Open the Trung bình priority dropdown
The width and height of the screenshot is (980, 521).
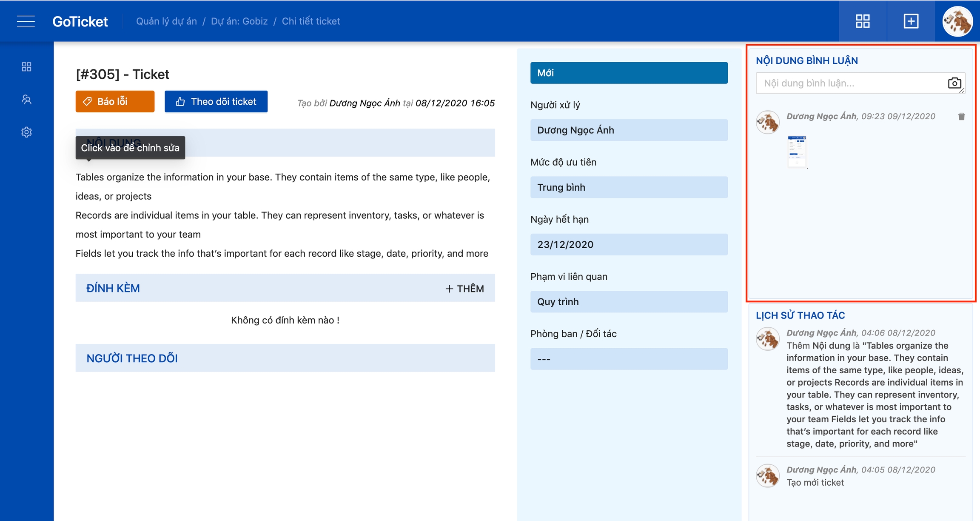click(629, 187)
